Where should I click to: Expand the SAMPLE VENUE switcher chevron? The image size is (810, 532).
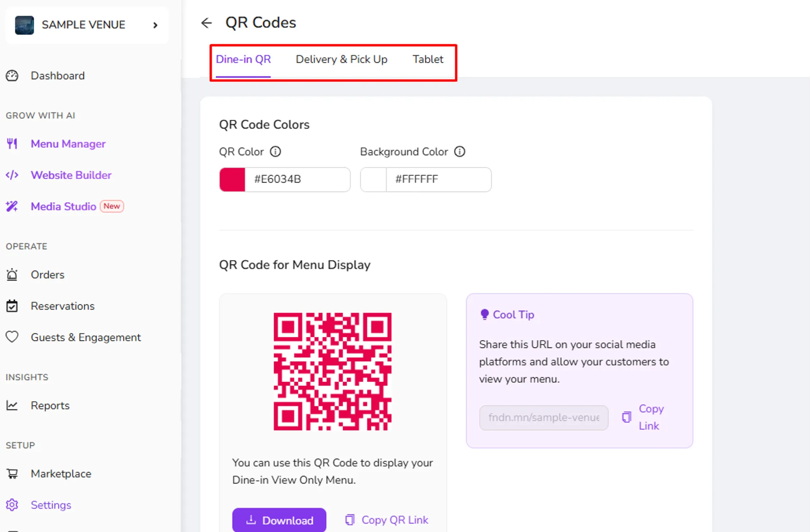[155, 25]
